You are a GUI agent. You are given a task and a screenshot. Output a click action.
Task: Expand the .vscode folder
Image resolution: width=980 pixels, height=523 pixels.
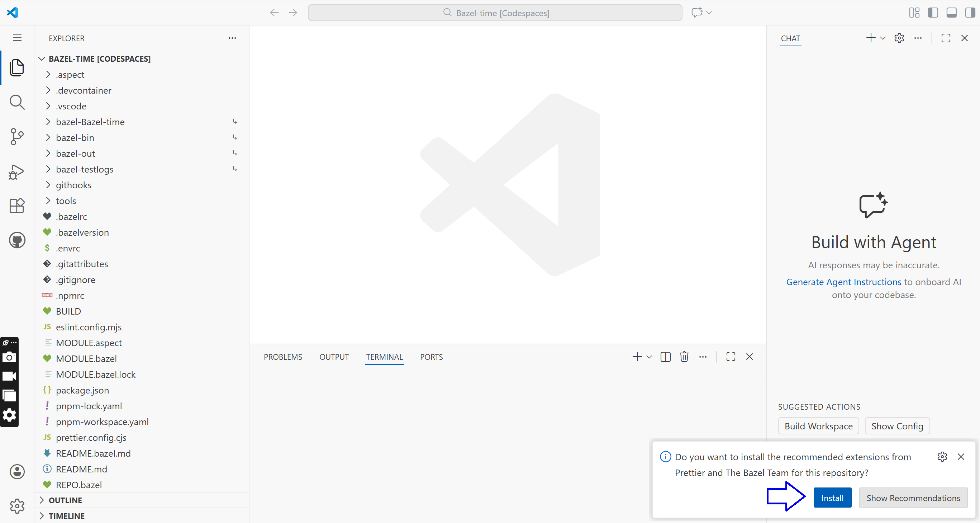tap(141, 106)
